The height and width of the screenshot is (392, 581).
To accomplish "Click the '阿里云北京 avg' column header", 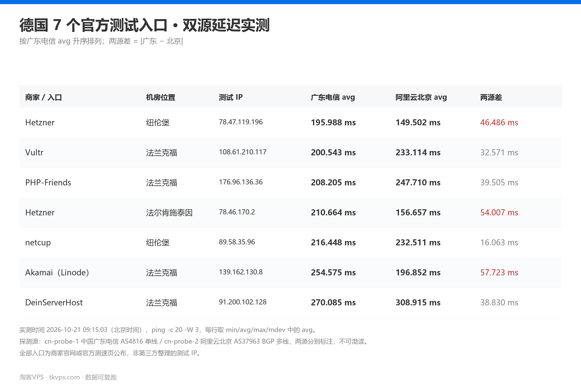I will [x=421, y=98].
